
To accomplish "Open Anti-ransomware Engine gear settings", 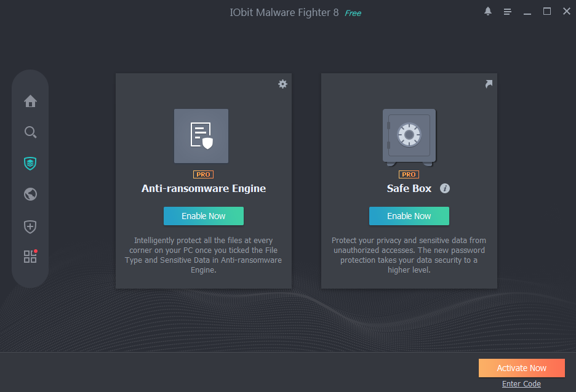I will pyautogui.click(x=282, y=84).
